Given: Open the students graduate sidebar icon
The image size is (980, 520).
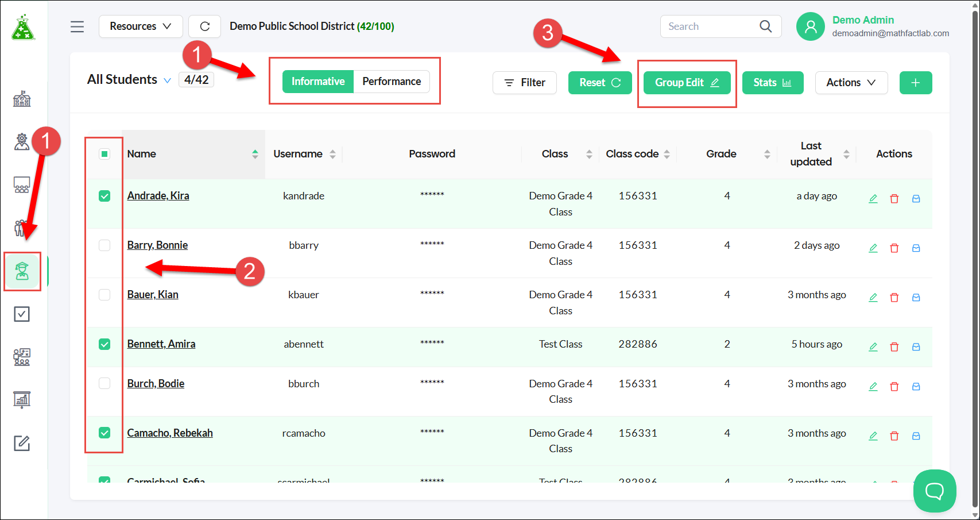Looking at the screenshot, I should pos(22,271).
